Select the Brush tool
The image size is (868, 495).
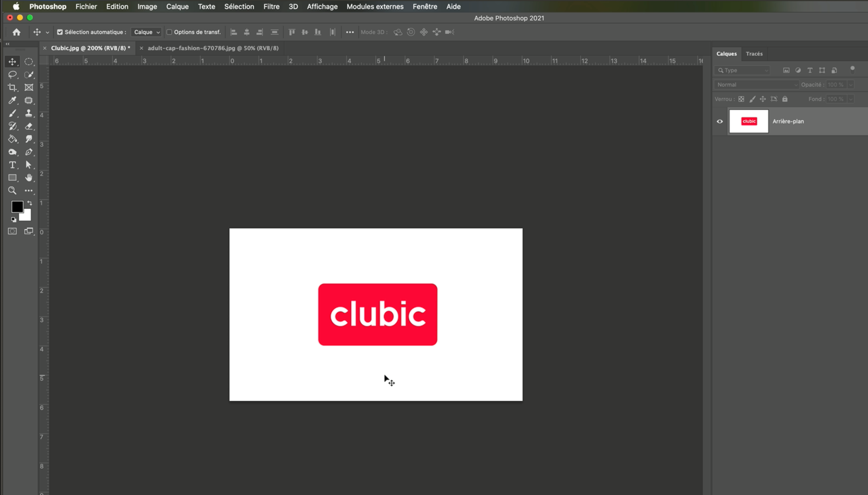point(12,113)
